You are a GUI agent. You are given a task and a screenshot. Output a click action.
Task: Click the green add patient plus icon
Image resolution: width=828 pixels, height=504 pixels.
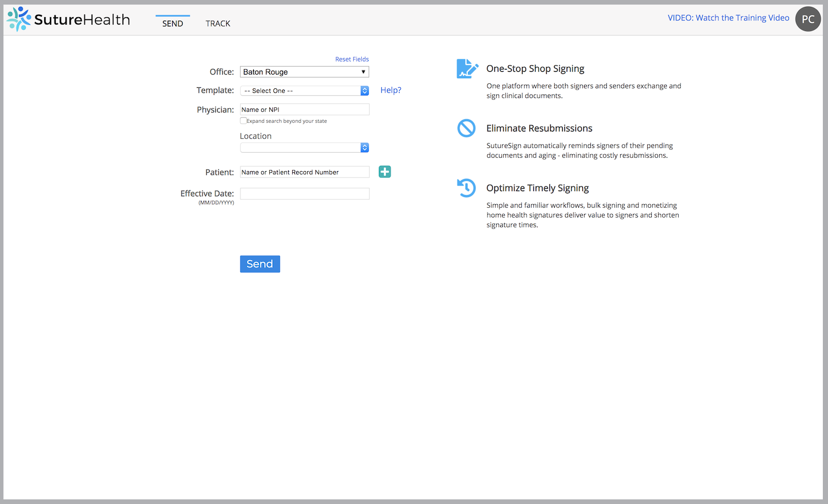coord(385,172)
